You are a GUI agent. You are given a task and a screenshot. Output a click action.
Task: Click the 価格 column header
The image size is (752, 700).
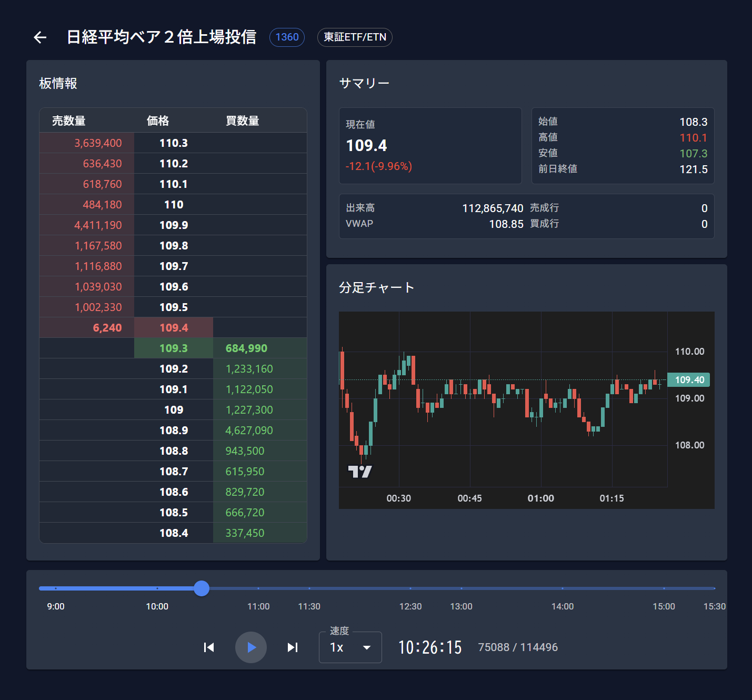158,121
